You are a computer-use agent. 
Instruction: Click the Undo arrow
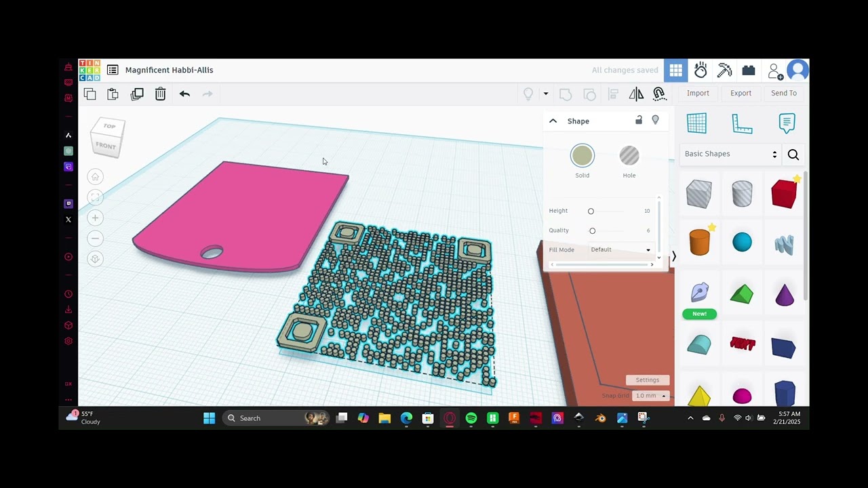(x=184, y=94)
